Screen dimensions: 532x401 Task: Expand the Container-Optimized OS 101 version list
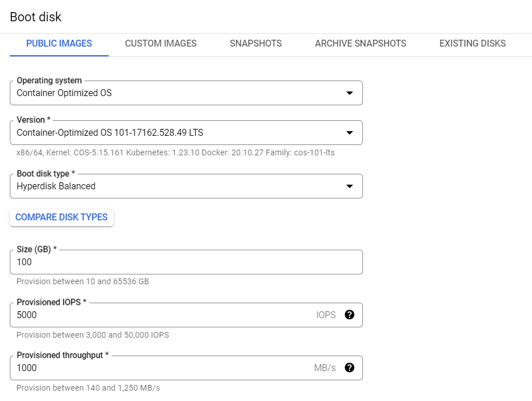tap(173, 133)
